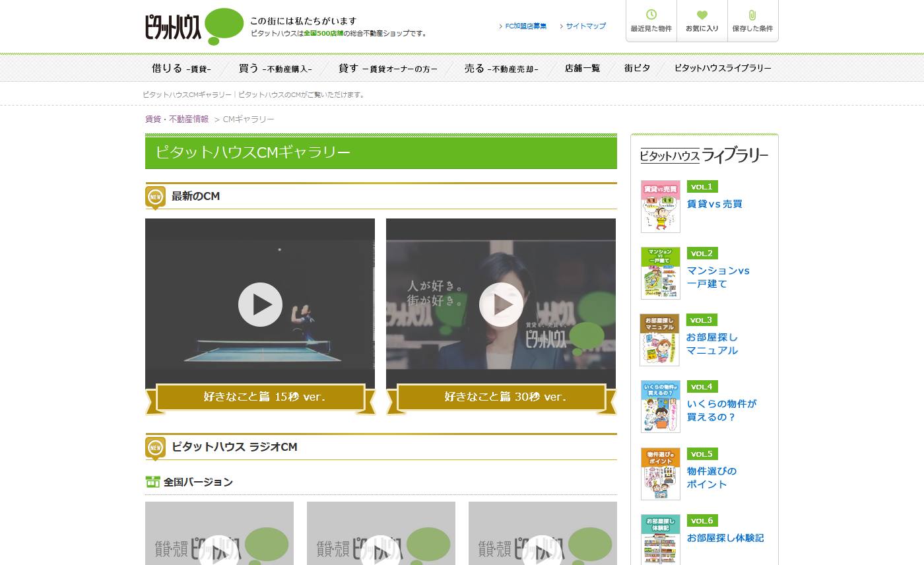The image size is (924, 565).
Task: Open ピタットハウスライブラリー menu item
Action: pyautogui.click(x=723, y=68)
